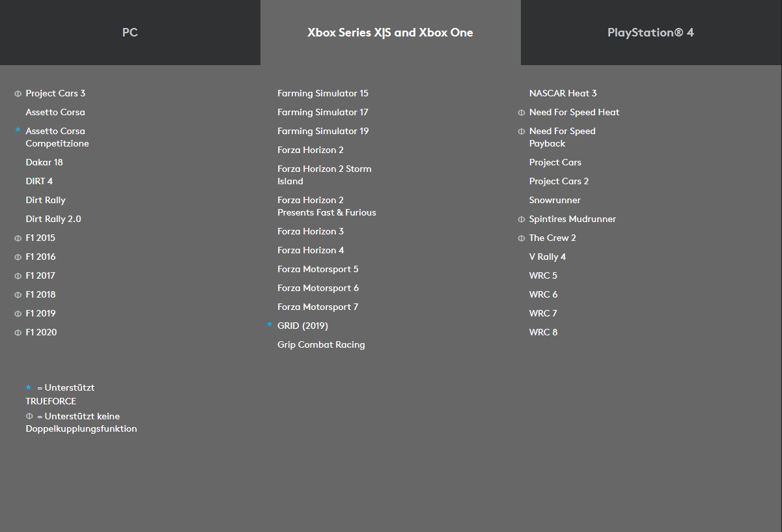The image size is (782, 532).
Task: Click the TRUEFORCE asterisk beside Assetto Corsa Competizione
Action: coord(18,131)
